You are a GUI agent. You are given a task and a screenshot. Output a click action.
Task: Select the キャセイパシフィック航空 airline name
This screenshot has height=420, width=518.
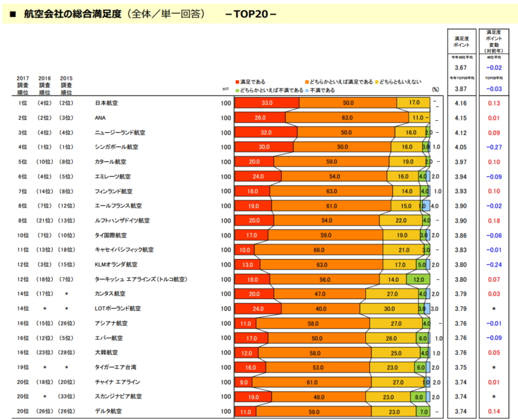(x=124, y=250)
